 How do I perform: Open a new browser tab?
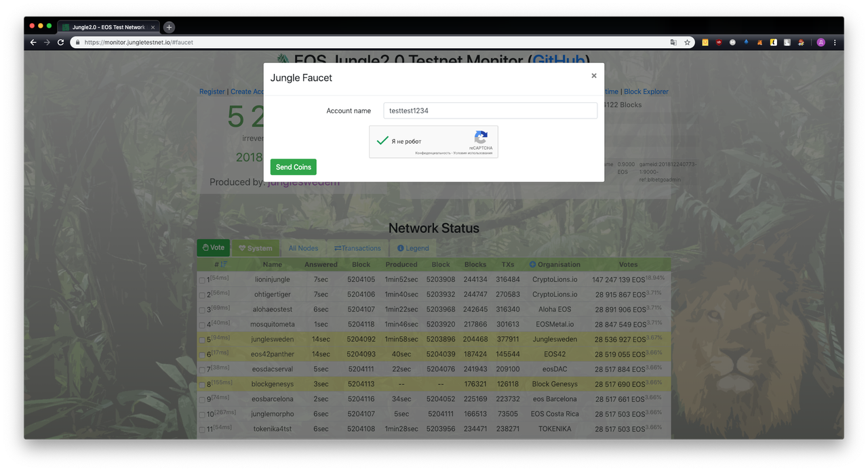tap(169, 27)
